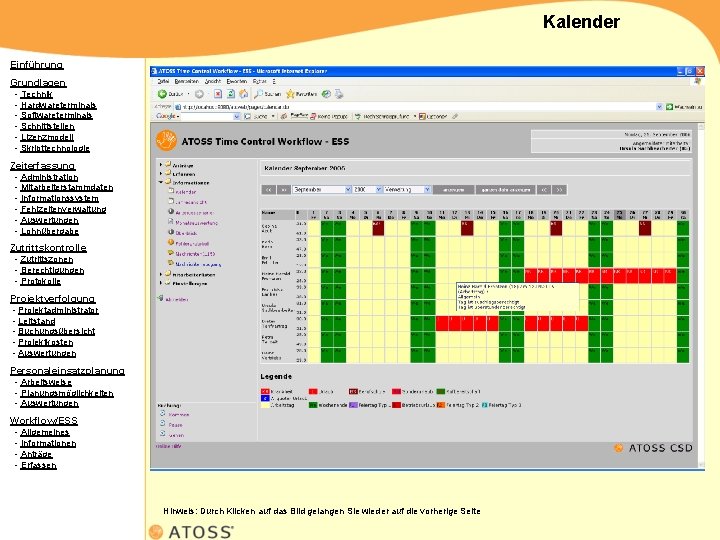Open the Favoriten menu in Internet Explorer
The image size is (720, 540).
click(237, 81)
